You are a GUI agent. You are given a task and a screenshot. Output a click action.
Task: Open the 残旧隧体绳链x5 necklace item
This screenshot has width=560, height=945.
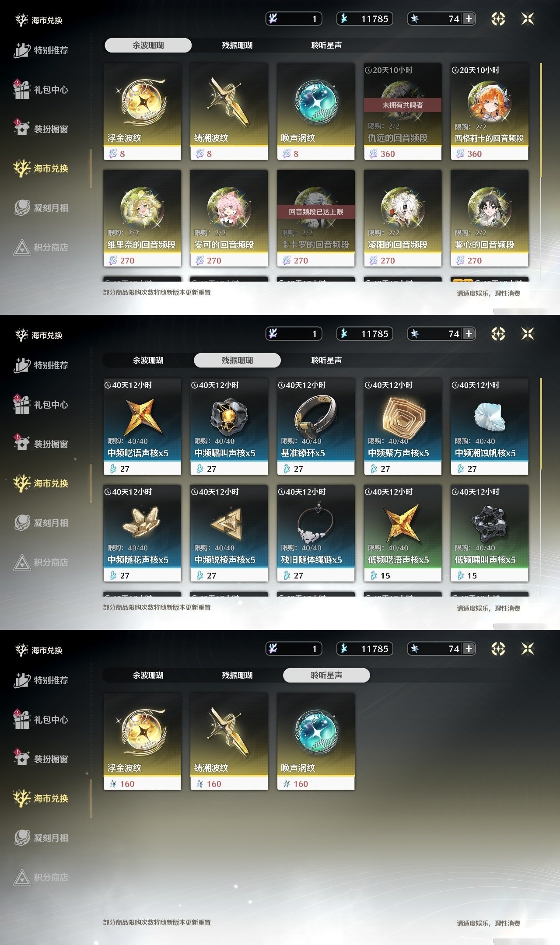tap(316, 533)
